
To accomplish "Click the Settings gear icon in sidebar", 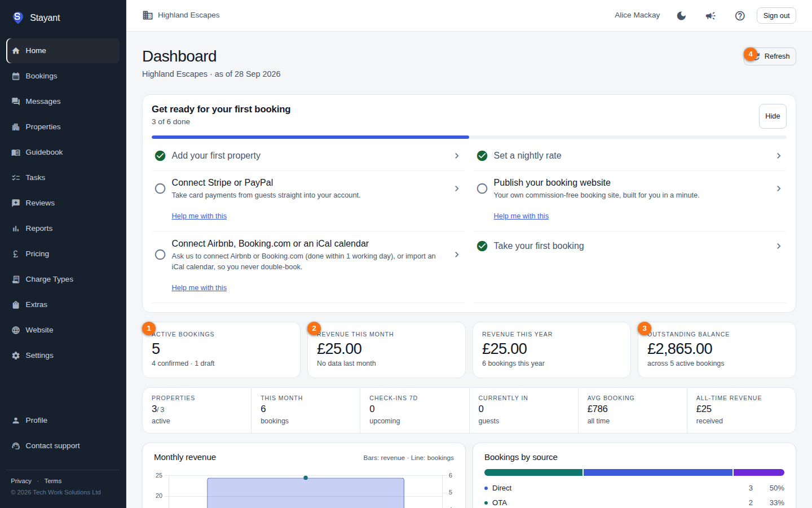I will coord(16,356).
